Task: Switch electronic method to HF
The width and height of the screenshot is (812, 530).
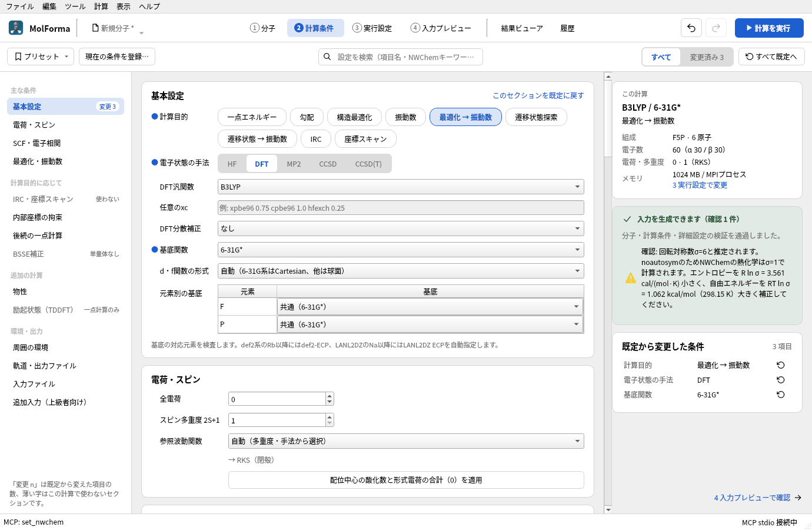Action: (x=232, y=164)
